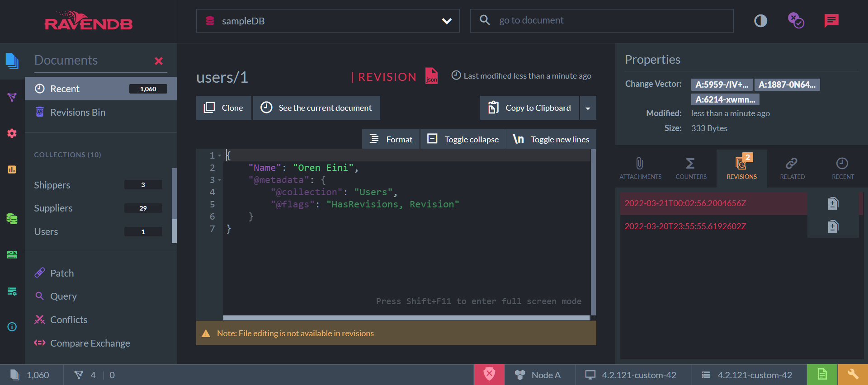This screenshot has height=385, width=868.
Task: Click the RavenDB logo
Action: coord(89,21)
